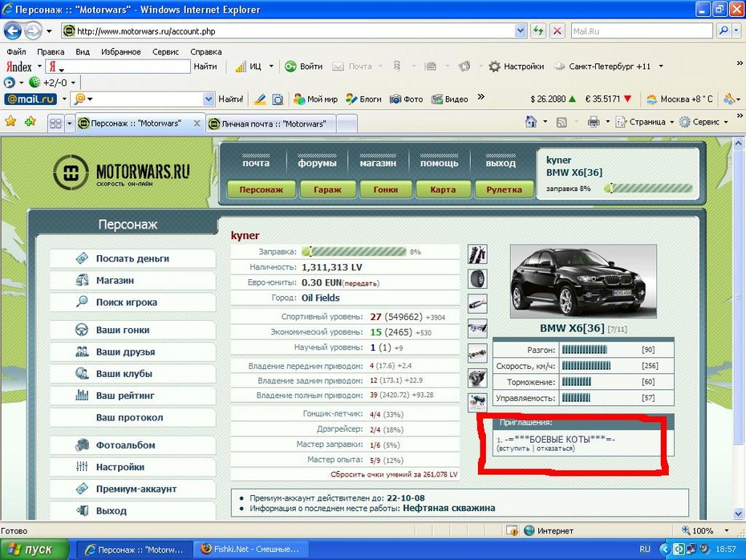This screenshot has width=746, height=560.
Task: Stop loading with the red X icon
Action: tap(557, 31)
